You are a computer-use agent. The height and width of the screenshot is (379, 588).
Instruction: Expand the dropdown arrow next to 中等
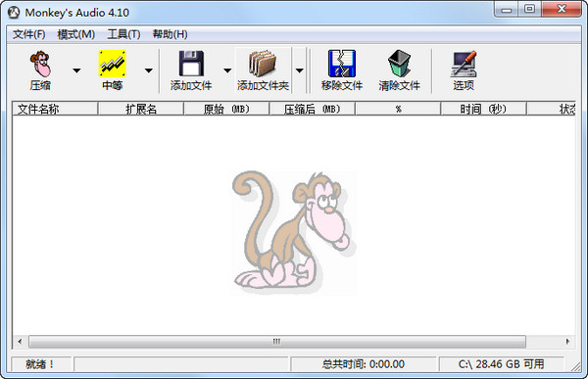[149, 71]
